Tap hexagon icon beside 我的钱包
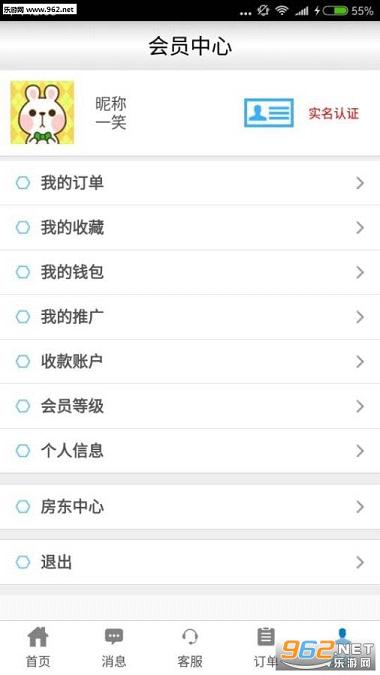 (x=23, y=272)
